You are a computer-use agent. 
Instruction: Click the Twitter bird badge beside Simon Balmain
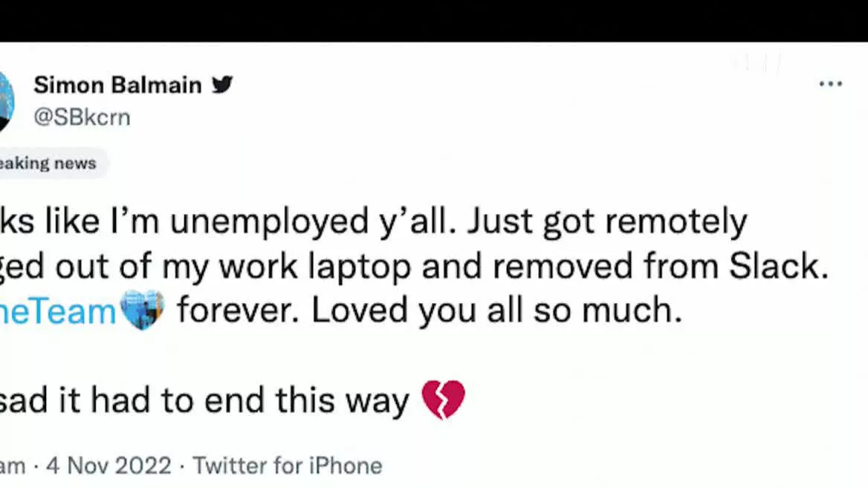[x=222, y=85]
